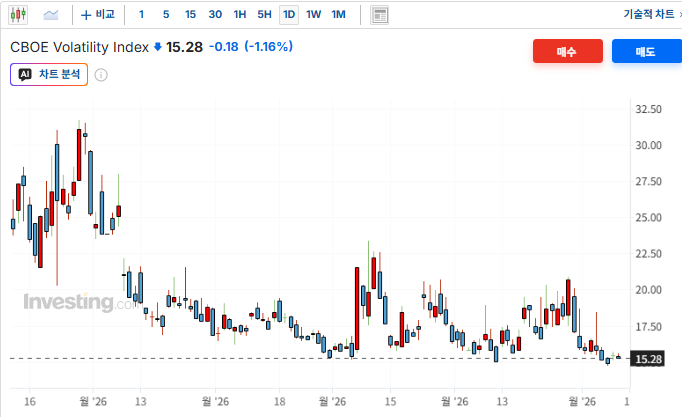
Task: Click the 15.28 last price value
Action: 184,47
